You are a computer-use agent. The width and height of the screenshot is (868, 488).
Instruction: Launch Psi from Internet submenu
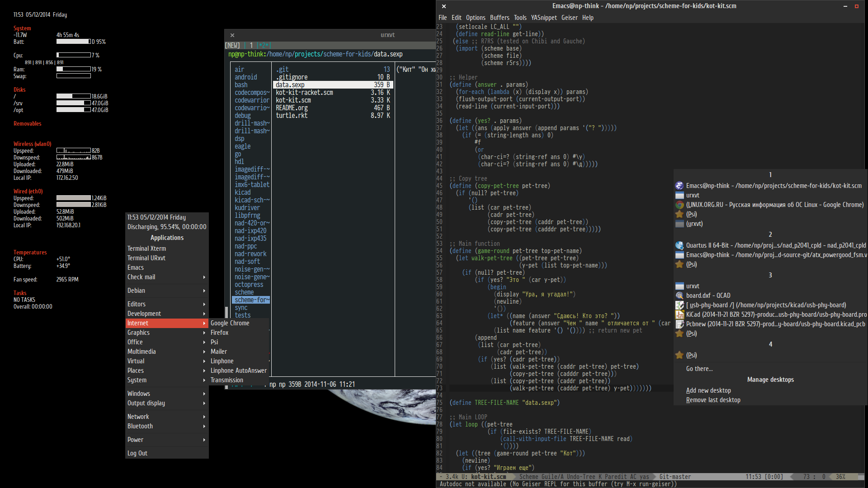pos(239,342)
